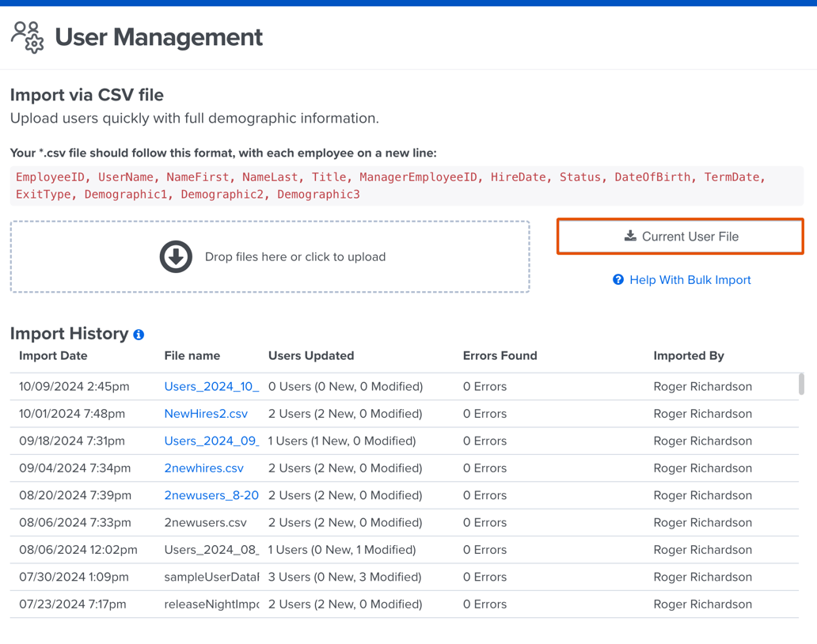This screenshot has height=644, width=817.
Task: Open the NewHires2.csv import file
Action: tap(206, 413)
